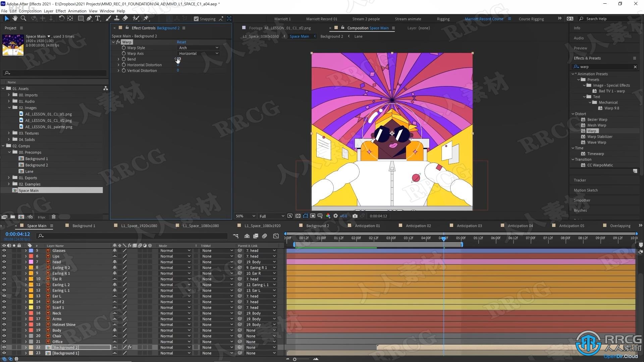Open blend Mode dropdown for Chair layer

(175, 336)
